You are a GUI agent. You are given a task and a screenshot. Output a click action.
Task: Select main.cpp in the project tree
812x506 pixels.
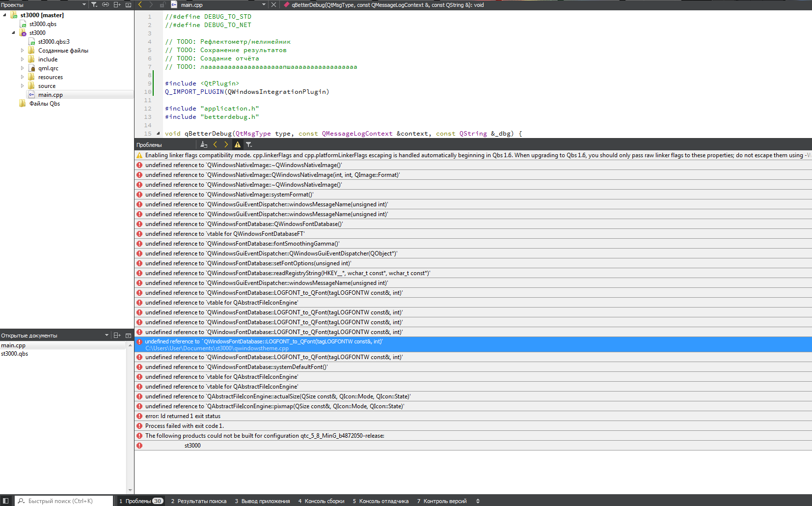pyautogui.click(x=51, y=95)
